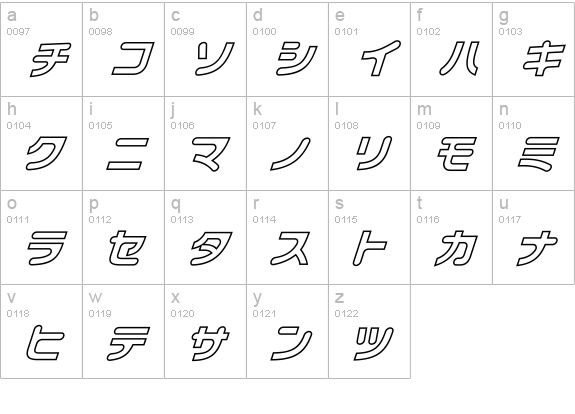Pick the glyph for x 0120
575x414 pixels.
click(x=211, y=343)
